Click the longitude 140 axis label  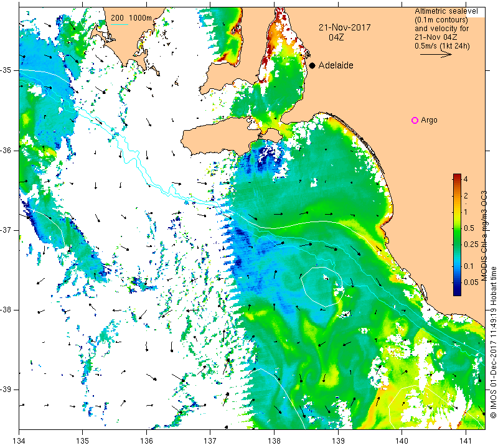[x=402, y=441]
